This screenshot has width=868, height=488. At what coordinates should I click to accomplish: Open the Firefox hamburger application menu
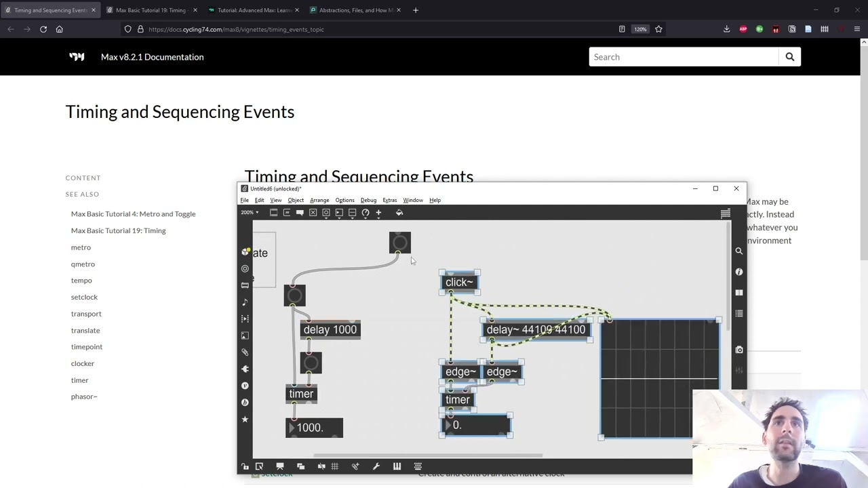(x=857, y=29)
